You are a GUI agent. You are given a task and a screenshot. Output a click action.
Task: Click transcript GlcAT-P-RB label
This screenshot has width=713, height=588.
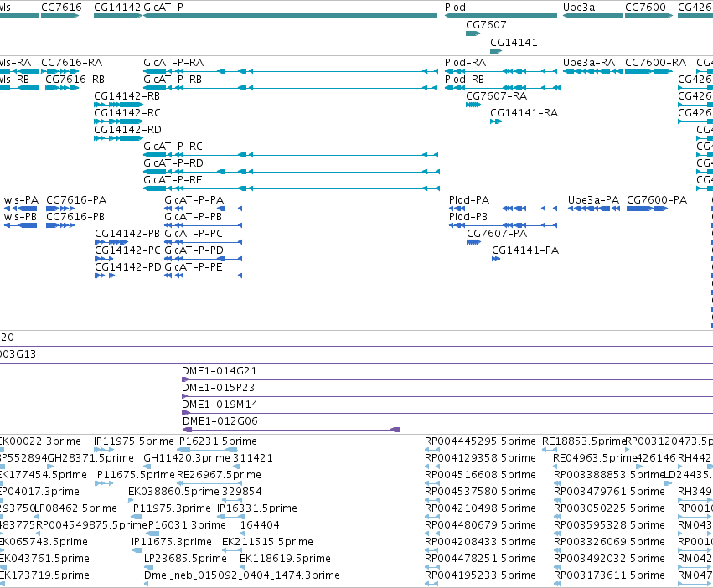[x=173, y=79]
